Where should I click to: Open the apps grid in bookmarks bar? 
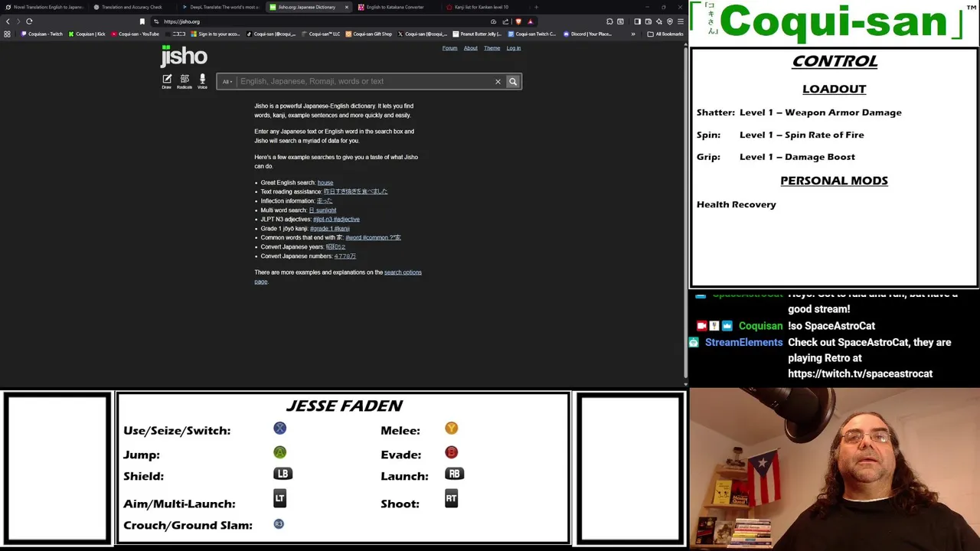click(8, 34)
